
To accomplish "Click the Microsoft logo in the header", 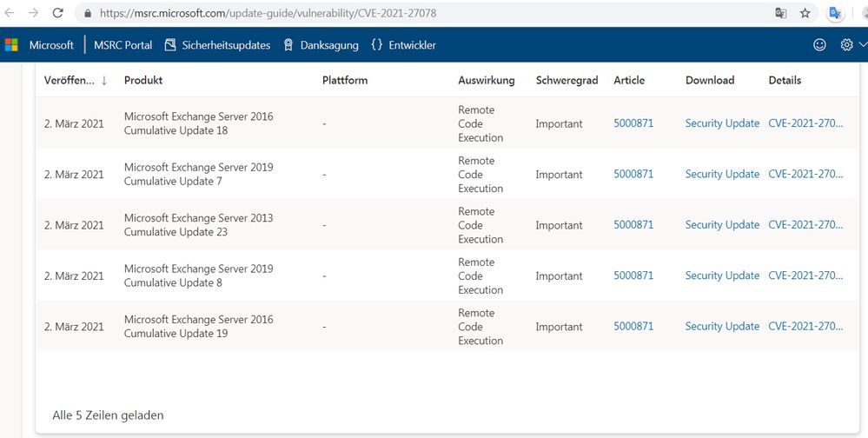I will click(x=11, y=45).
